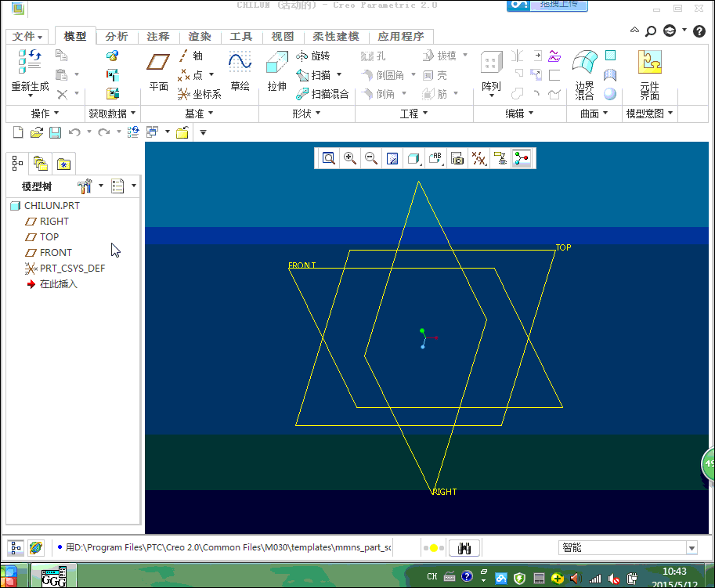Click the Find binoculars icon
715x588 pixels.
click(x=464, y=548)
